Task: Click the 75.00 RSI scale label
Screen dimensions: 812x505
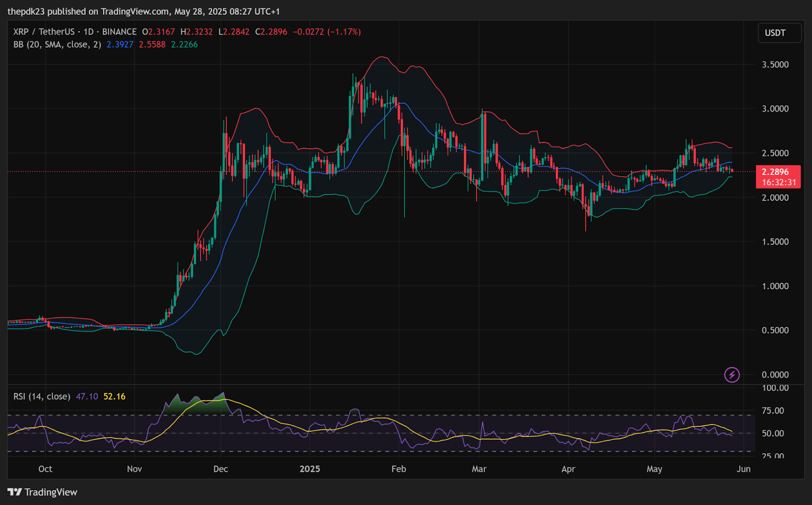Action: (773, 411)
